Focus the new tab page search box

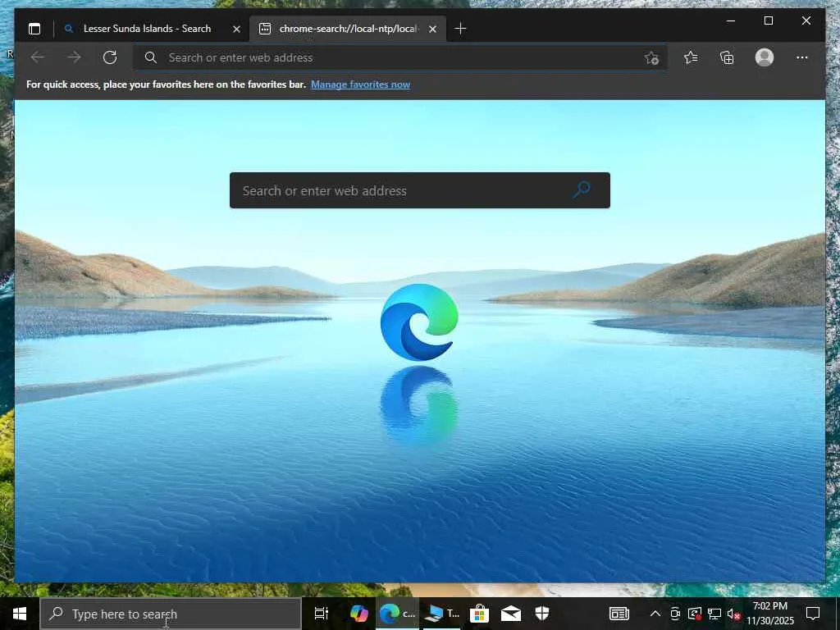coord(420,190)
